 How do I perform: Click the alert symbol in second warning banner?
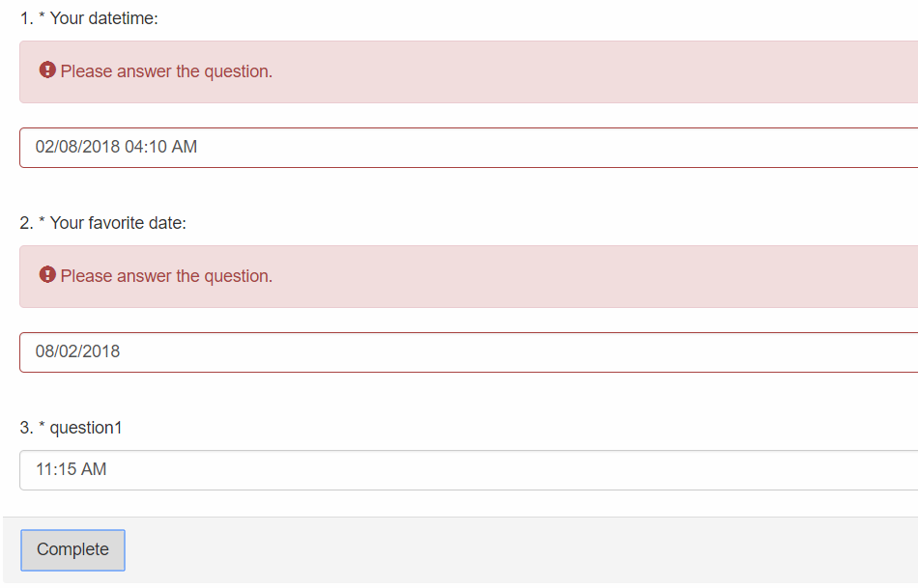(x=47, y=274)
